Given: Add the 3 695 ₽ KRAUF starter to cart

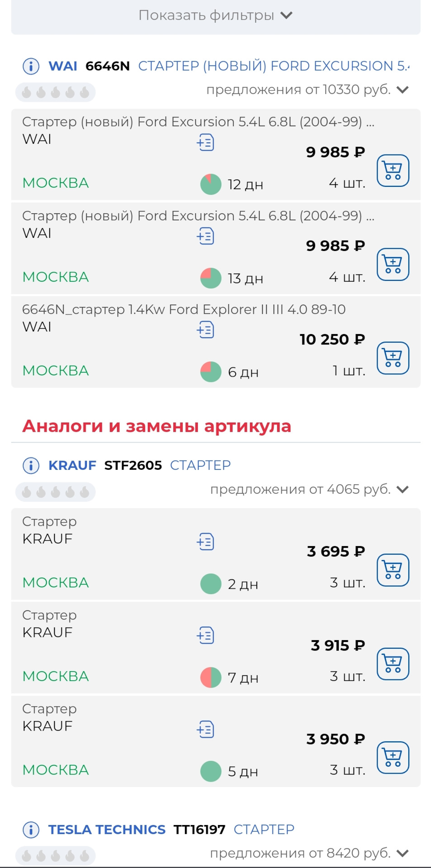Looking at the screenshot, I should tap(393, 570).
